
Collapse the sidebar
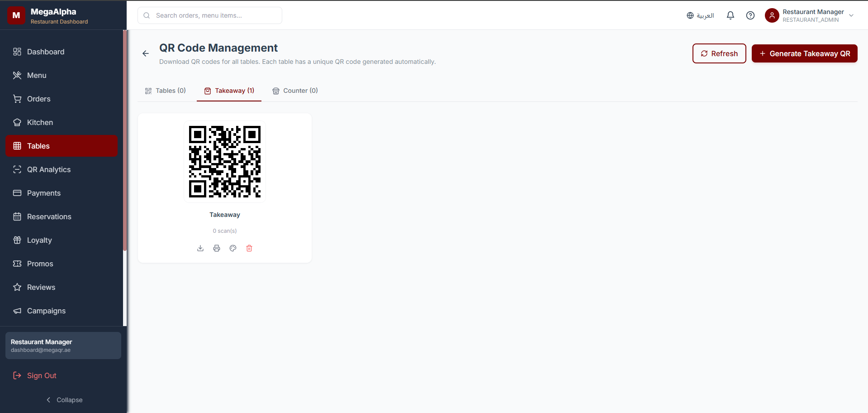tap(64, 400)
